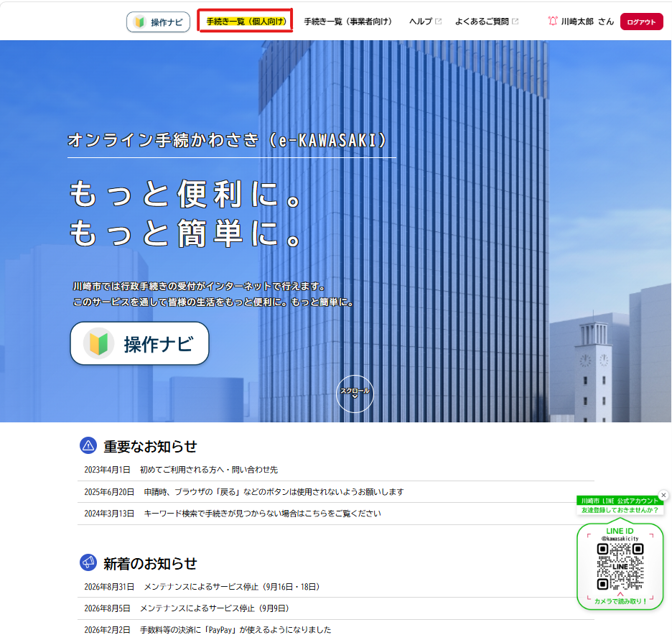Open 初めてご利用される方へ・問い合わせ先 notice
The width and height of the screenshot is (672, 640).
coord(209,470)
